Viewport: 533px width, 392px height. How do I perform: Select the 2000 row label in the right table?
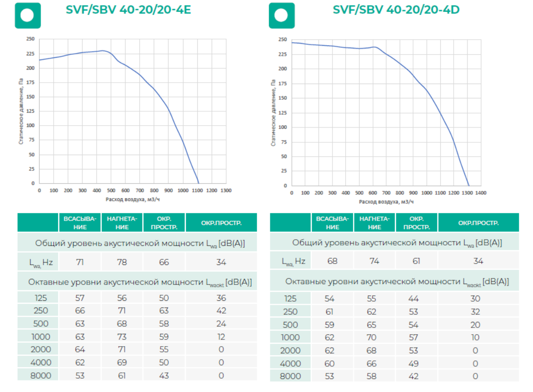click(x=290, y=350)
